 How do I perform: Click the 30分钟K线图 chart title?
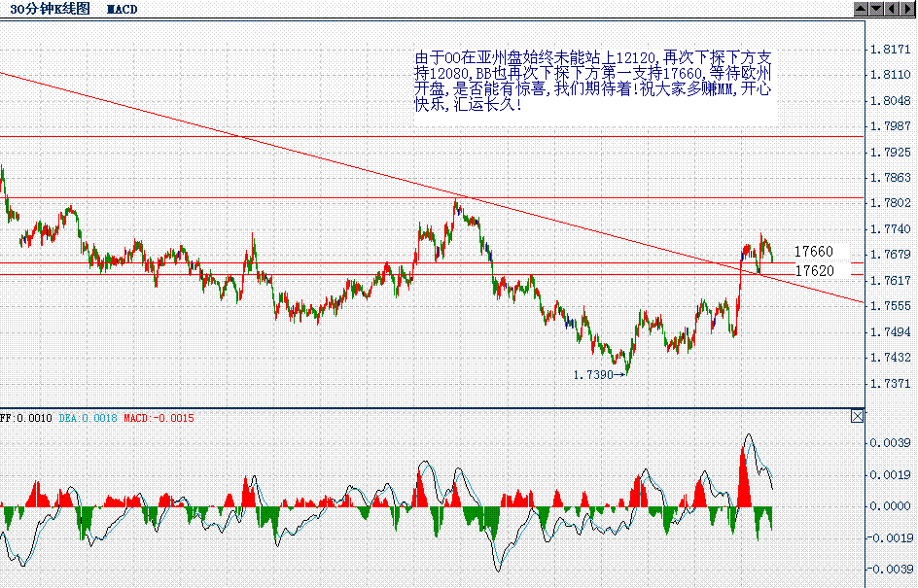click(x=51, y=9)
